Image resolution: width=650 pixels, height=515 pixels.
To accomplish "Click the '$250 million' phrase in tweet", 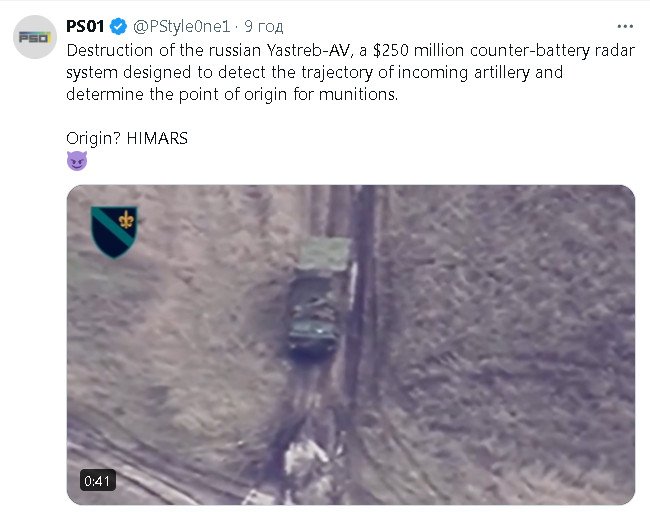I will tap(418, 50).
